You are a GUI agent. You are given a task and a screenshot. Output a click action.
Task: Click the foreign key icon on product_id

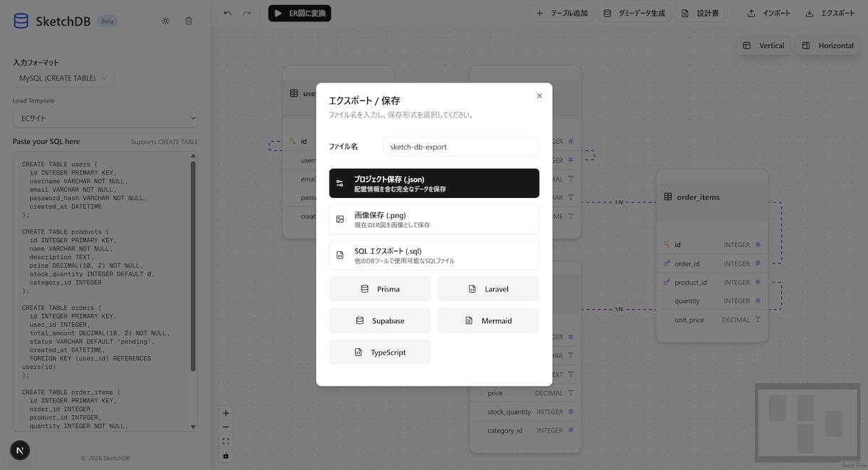click(x=667, y=283)
